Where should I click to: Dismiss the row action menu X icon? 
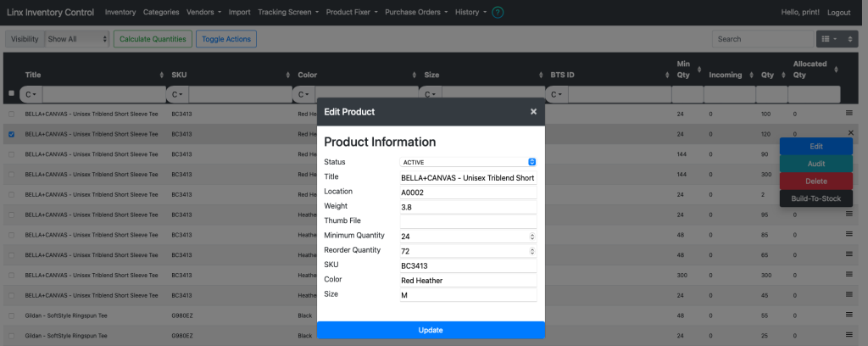coord(851,132)
